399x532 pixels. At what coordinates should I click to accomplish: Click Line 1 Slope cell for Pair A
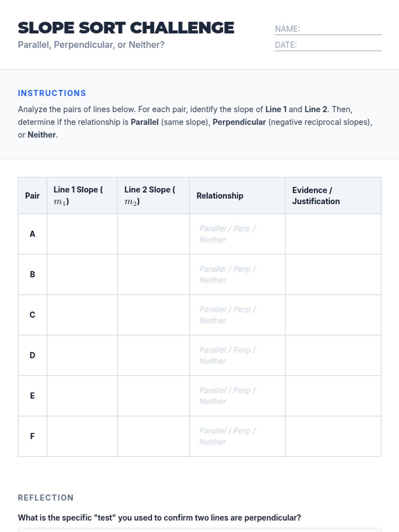(82, 234)
